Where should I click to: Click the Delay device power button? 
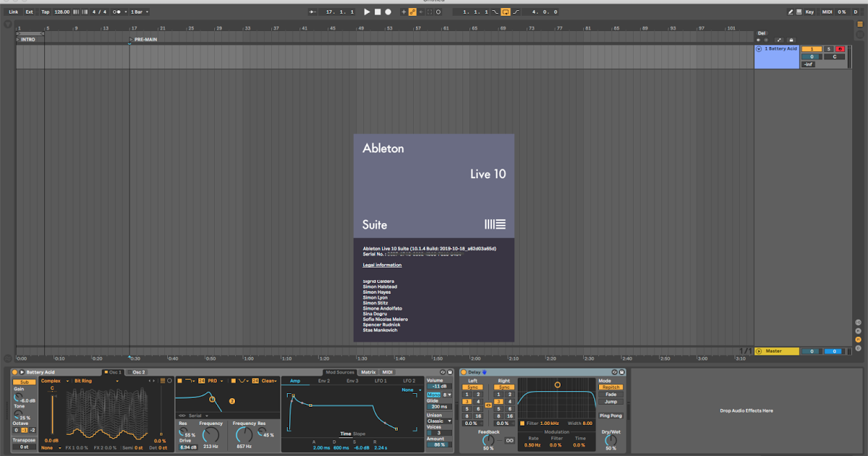463,372
